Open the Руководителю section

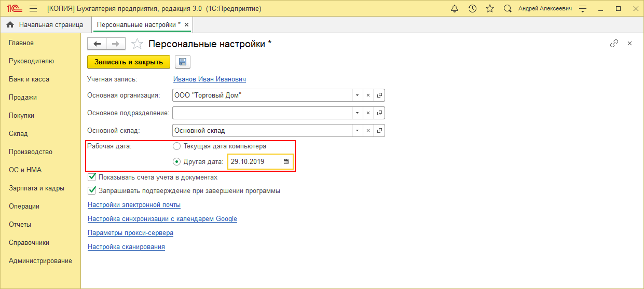coord(31,61)
